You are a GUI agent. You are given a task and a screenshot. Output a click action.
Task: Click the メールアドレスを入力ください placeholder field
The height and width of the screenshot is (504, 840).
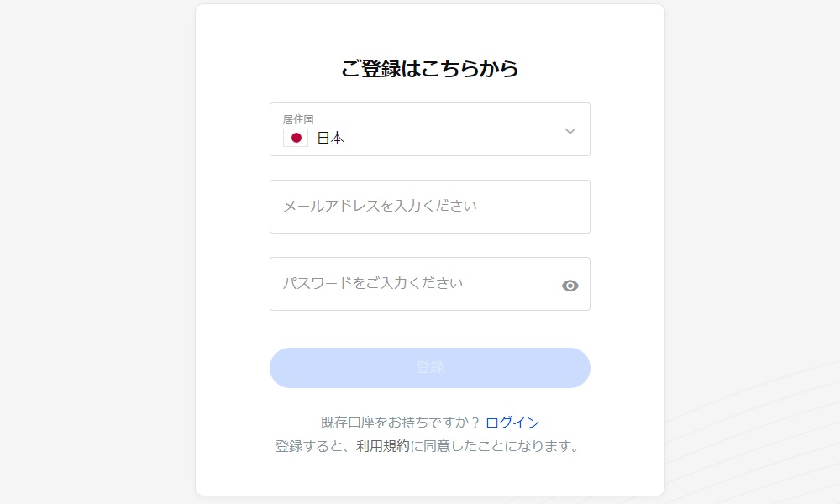click(x=430, y=207)
